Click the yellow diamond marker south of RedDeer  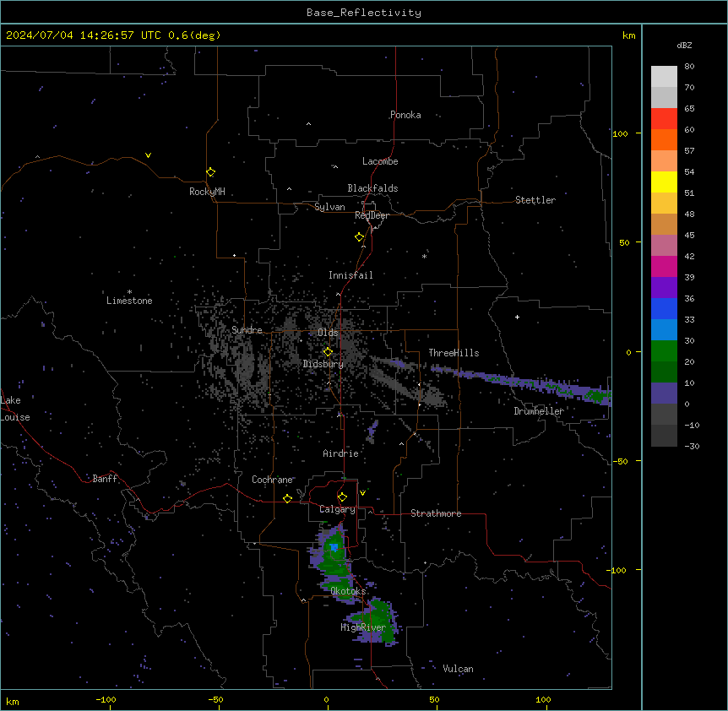tap(359, 237)
